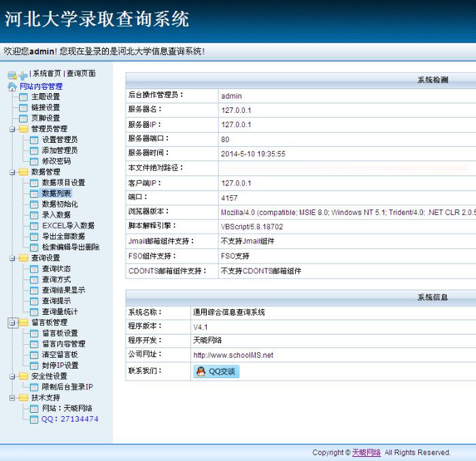Click the blue plus icon left of 系统首页
476x461 pixels.
coord(23,75)
